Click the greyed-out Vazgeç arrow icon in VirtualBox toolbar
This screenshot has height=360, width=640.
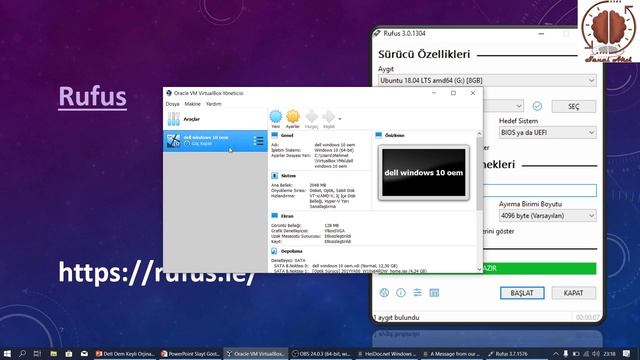click(311, 117)
